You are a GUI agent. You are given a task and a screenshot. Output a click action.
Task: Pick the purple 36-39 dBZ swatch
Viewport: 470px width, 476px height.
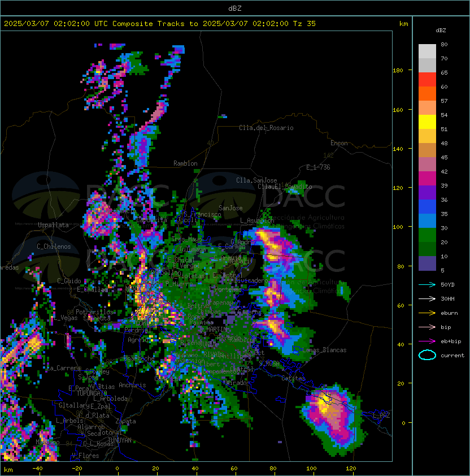click(427, 193)
